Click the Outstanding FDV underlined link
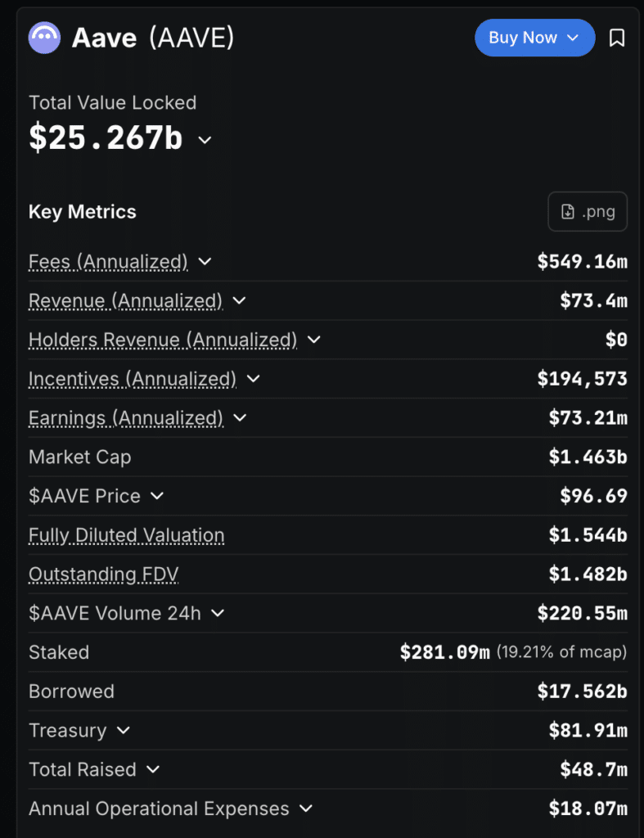This screenshot has height=838, width=644. (x=103, y=574)
